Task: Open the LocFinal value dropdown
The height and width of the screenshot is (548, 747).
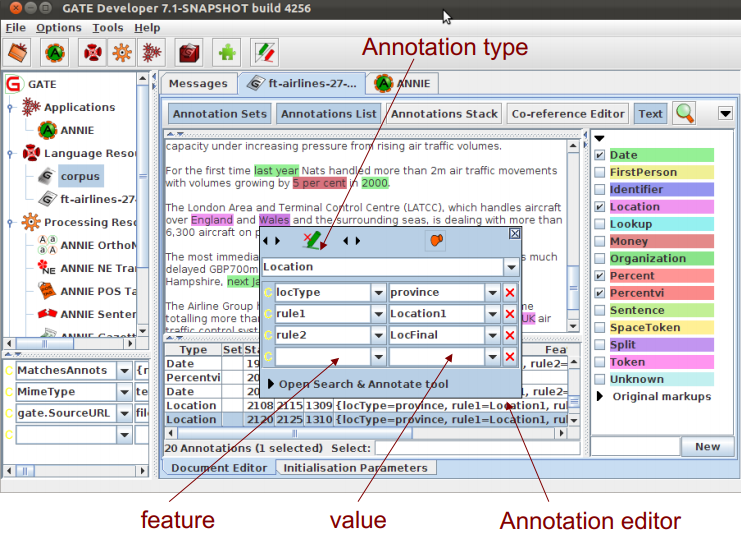Action: (x=492, y=335)
